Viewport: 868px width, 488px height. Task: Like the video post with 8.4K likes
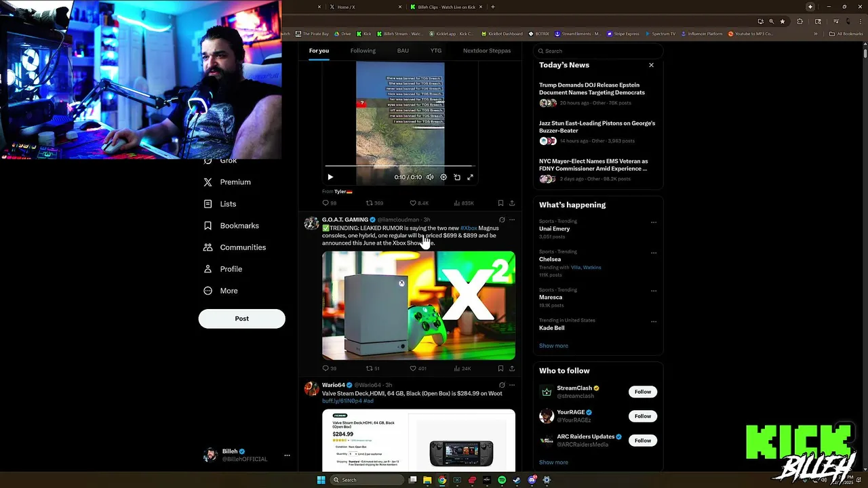pos(419,203)
